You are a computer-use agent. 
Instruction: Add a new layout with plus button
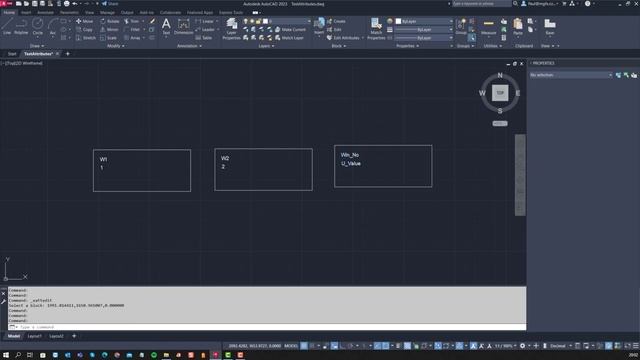tap(74, 336)
